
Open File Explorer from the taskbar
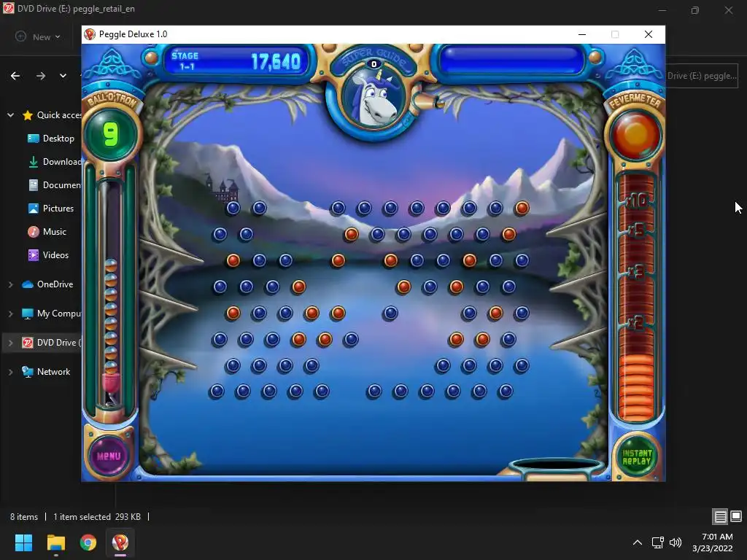click(55, 542)
